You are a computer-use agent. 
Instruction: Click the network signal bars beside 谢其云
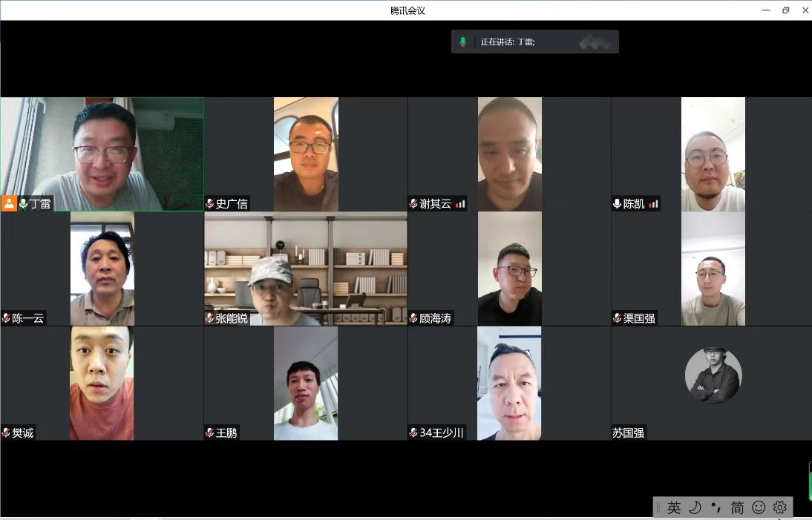pos(460,203)
